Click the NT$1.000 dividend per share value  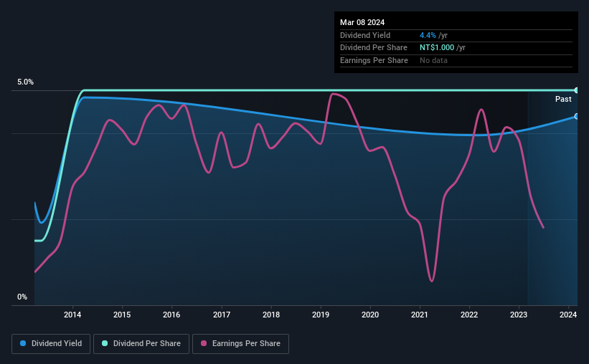point(437,48)
